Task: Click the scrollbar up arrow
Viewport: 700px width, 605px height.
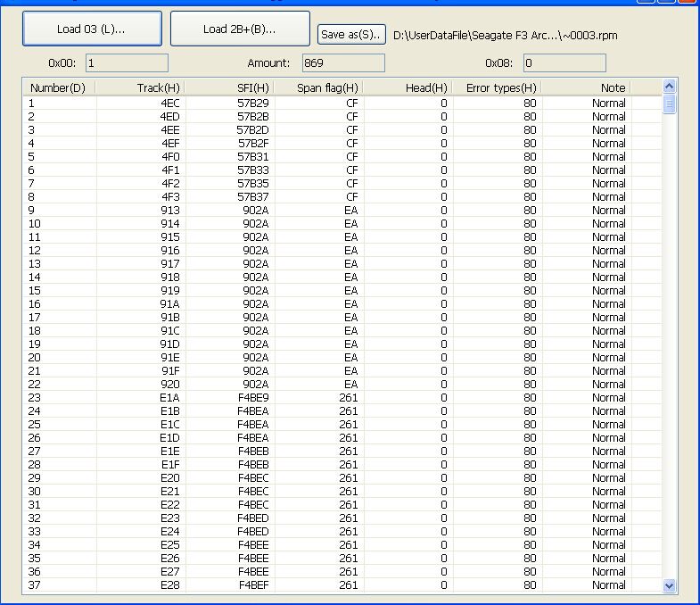Action: tap(669, 87)
